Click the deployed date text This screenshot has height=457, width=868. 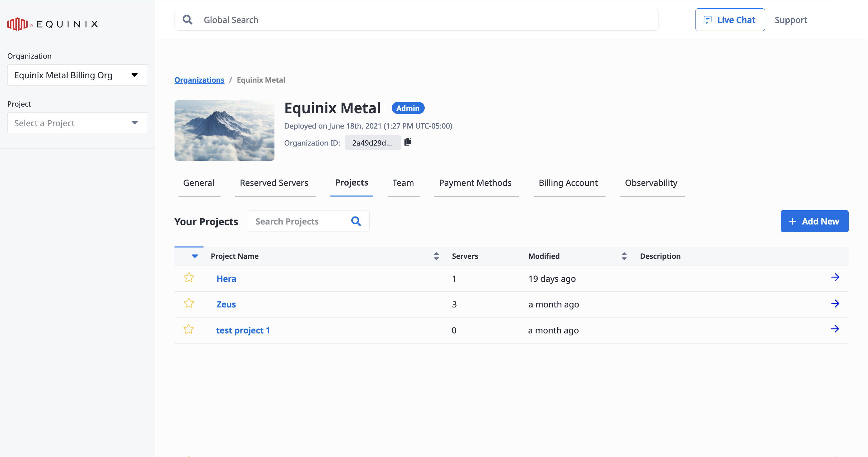368,126
